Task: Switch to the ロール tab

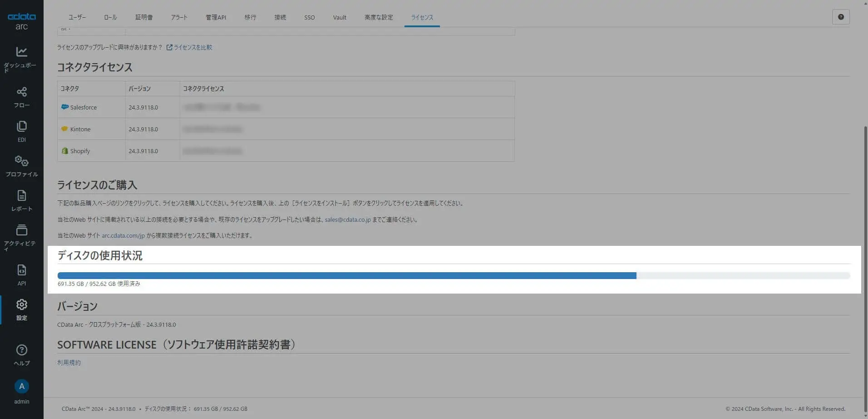Action: [110, 17]
